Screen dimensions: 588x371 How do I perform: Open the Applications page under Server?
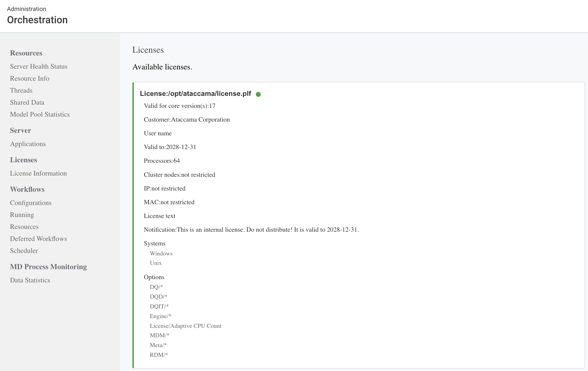click(28, 144)
